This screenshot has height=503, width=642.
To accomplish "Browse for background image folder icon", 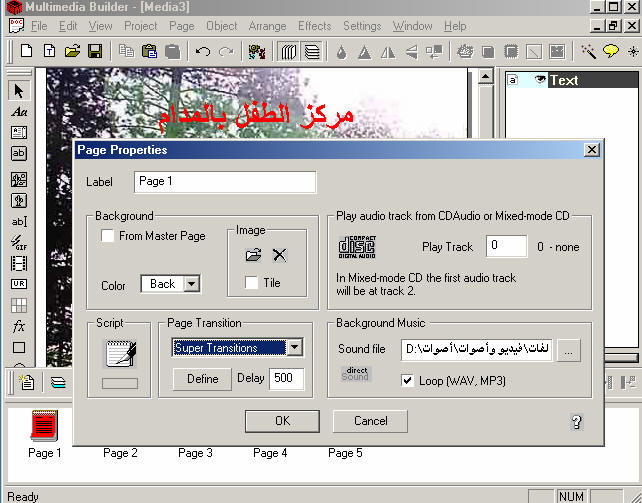I will [253, 255].
